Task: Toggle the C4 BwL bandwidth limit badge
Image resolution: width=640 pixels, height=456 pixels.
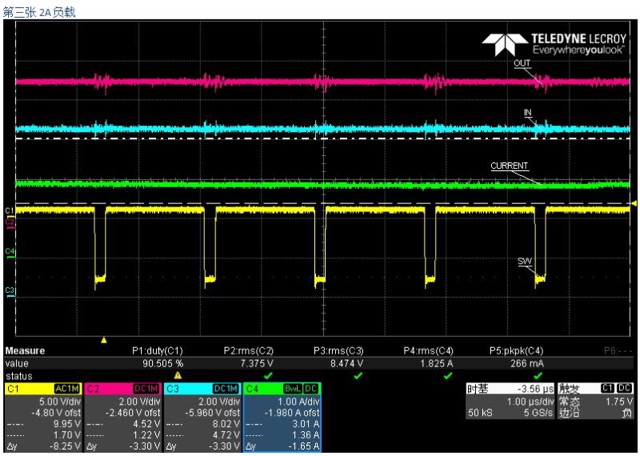Action: [292, 389]
